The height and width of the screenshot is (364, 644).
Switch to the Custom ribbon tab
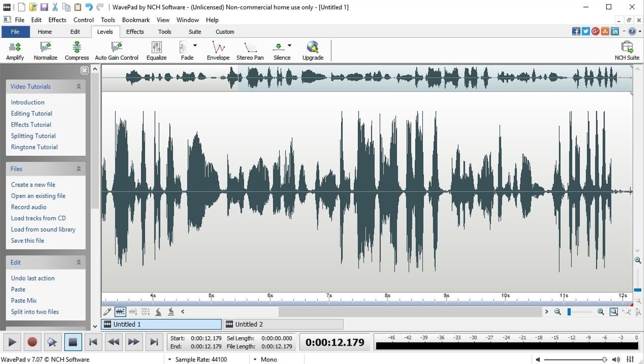coord(225,32)
